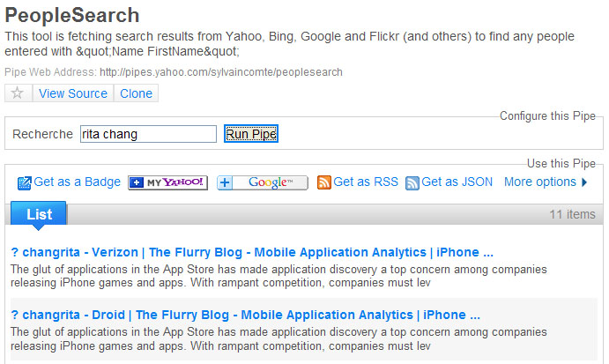Select the List tab
The width and height of the screenshot is (609, 364).
(39, 214)
